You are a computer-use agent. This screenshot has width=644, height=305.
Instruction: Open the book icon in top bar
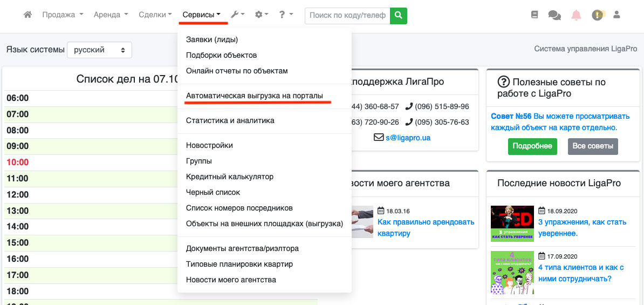535,15
